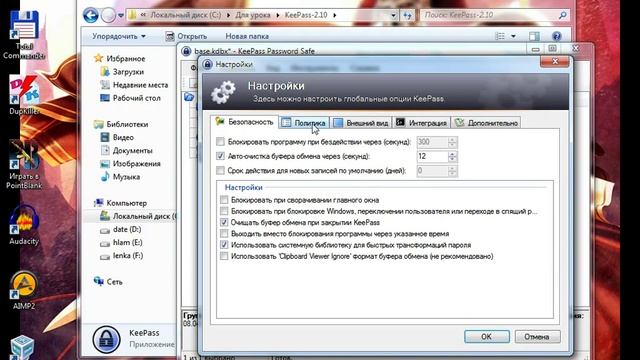Enable blocking program on inactivity

(220, 142)
